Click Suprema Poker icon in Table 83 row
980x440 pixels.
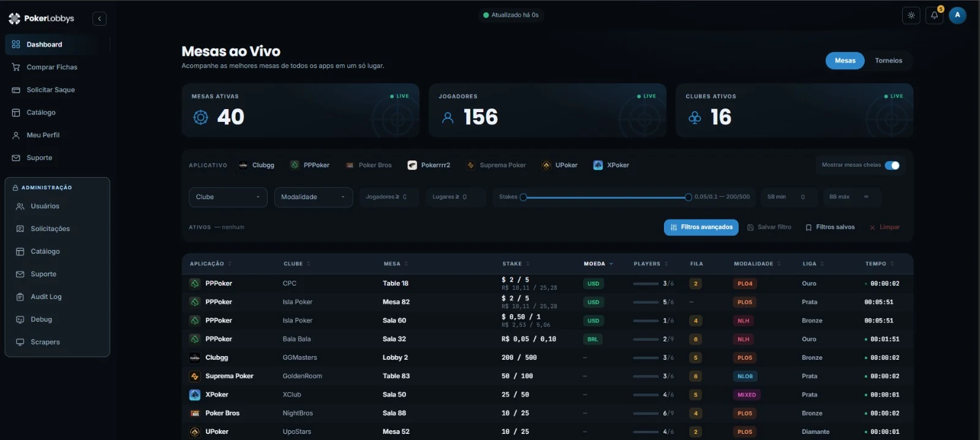coord(195,376)
